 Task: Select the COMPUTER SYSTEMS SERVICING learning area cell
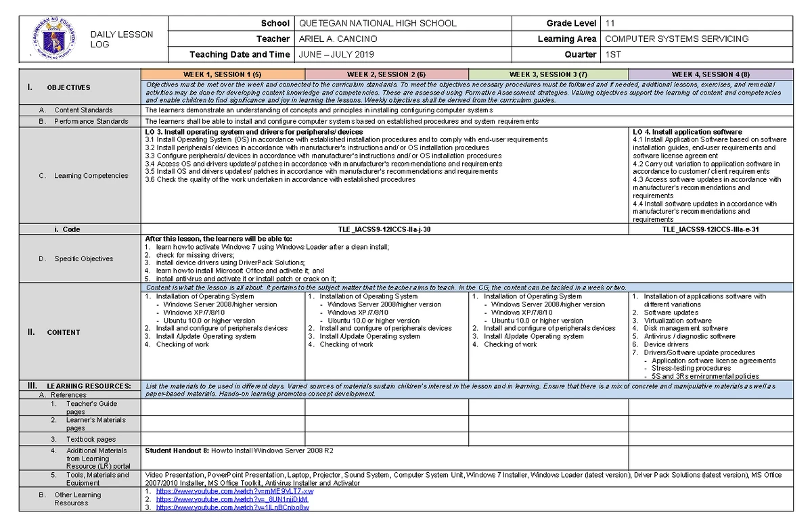click(677, 39)
